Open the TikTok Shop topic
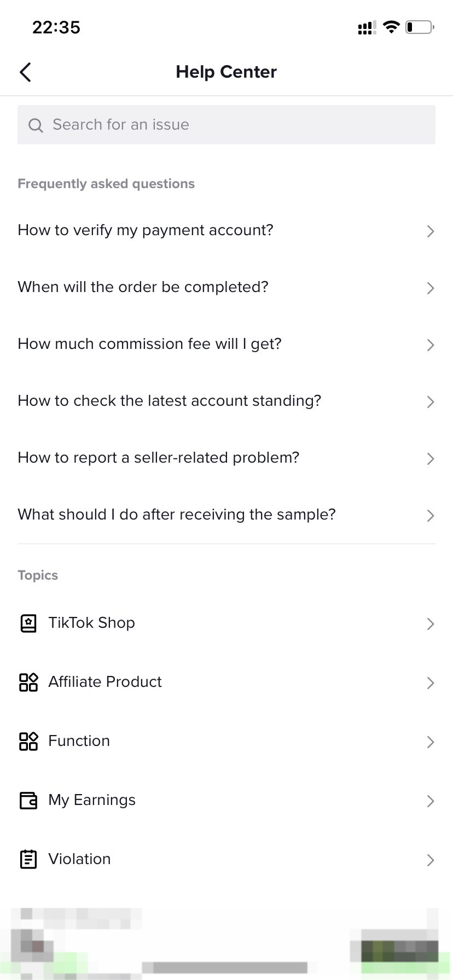This screenshot has height=980, width=453. pyautogui.click(x=92, y=623)
